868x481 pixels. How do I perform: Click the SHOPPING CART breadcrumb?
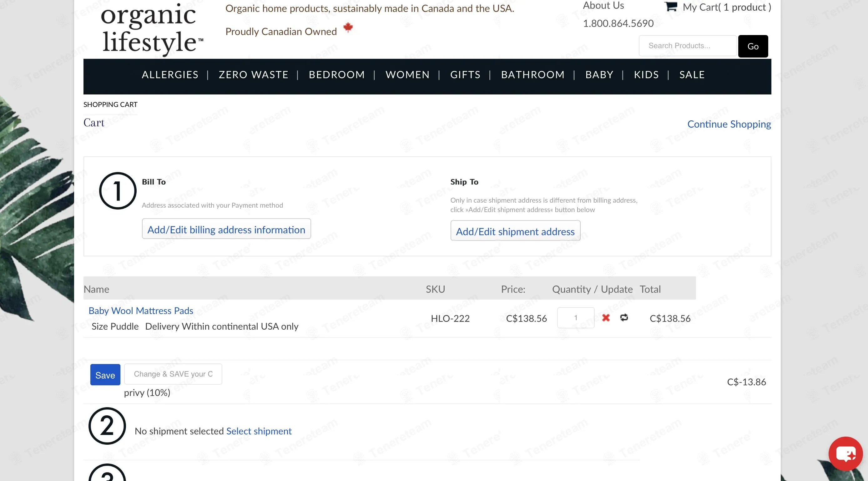(110, 104)
